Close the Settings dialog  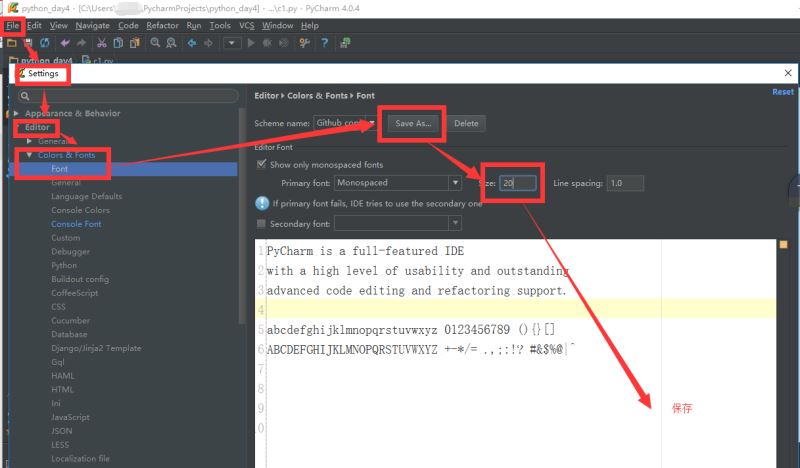pyautogui.click(x=788, y=73)
